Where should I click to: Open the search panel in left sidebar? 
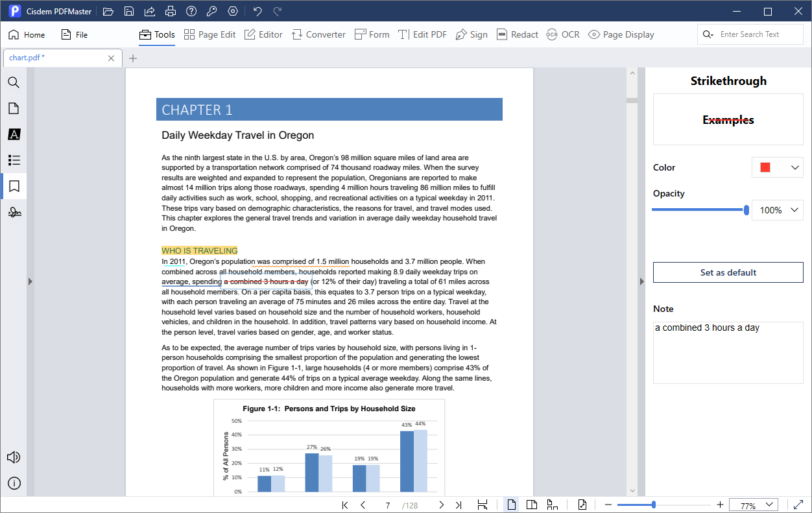point(13,82)
